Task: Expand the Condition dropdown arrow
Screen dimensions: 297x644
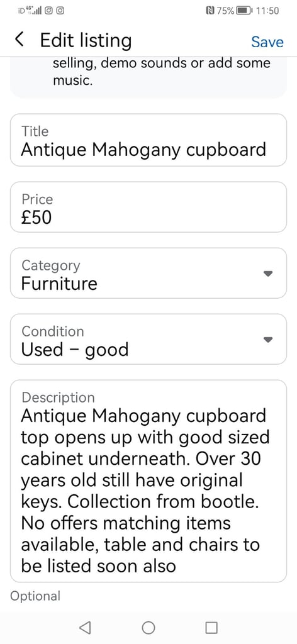Action: (x=268, y=340)
